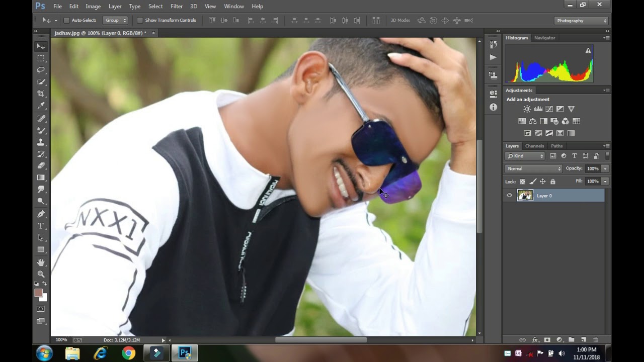Switch to the Paths tab
The width and height of the screenshot is (644, 362).
pyautogui.click(x=556, y=146)
